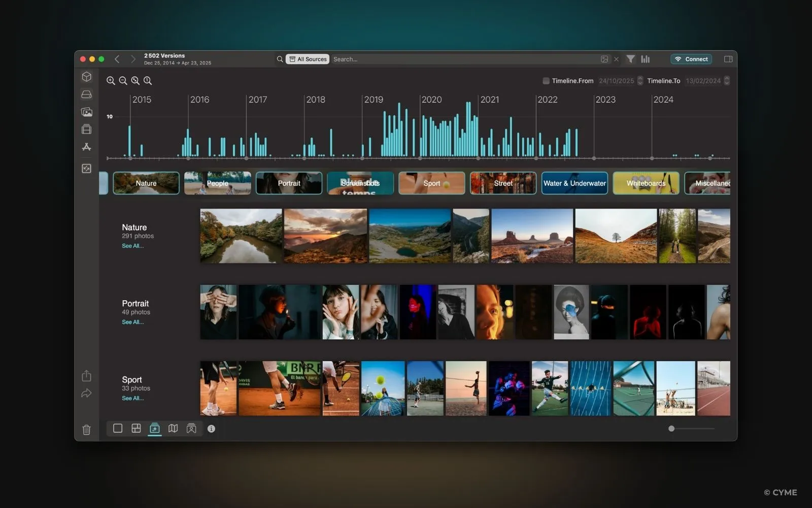Enable the Timeline.From checkbox
812x508 pixels.
click(546, 81)
